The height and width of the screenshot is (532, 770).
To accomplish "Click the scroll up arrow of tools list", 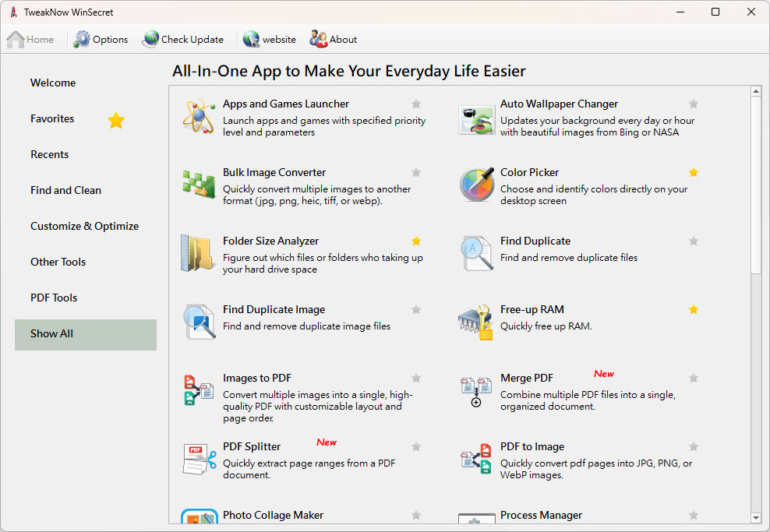I will (x=755, y=92).
